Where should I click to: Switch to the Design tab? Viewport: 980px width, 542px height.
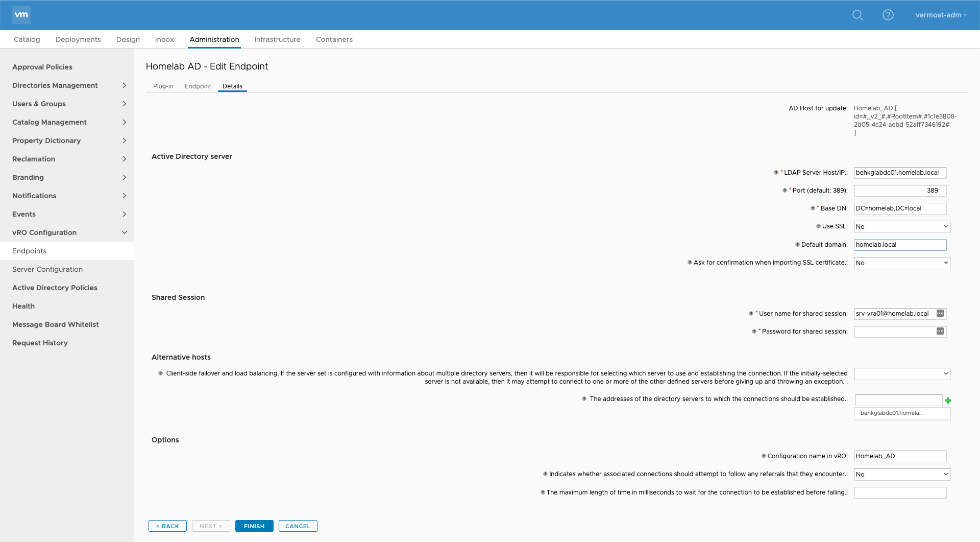pyautogui.click(x=128, y=39)
